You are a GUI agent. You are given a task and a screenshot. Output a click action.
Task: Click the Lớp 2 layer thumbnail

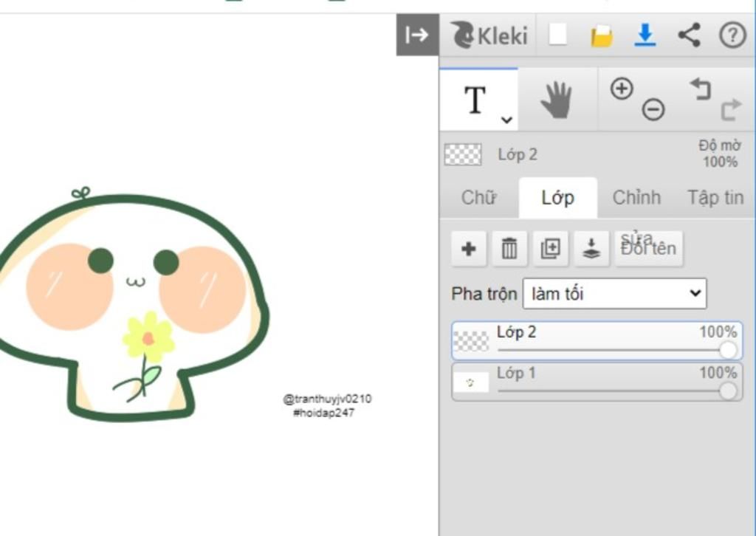click(472, 341)
